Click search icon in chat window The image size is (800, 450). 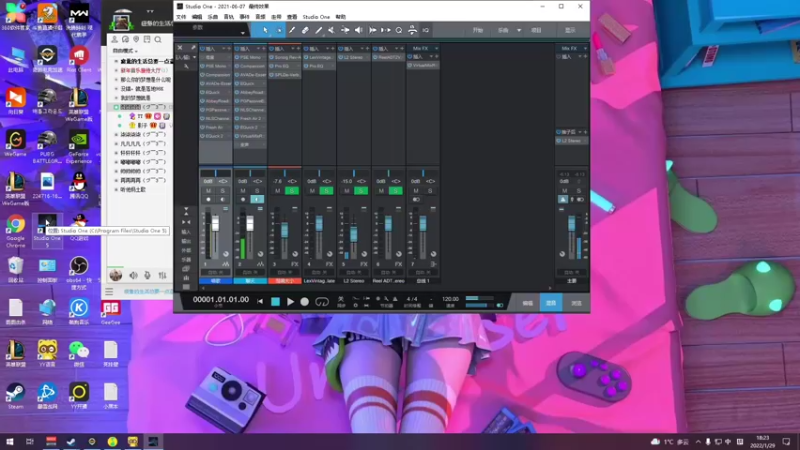coord(158,39)
